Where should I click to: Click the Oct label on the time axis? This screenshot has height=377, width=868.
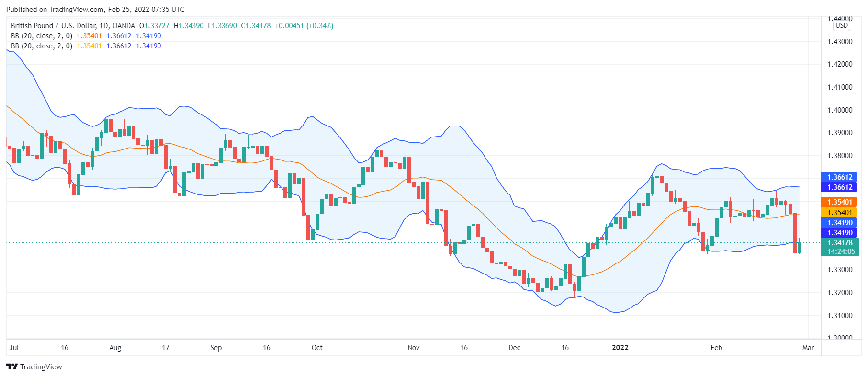coord(317,348)
